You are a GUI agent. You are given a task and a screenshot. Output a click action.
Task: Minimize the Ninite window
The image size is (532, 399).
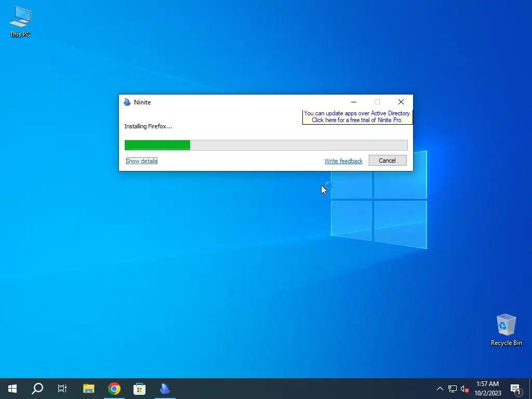coord(353,102)
